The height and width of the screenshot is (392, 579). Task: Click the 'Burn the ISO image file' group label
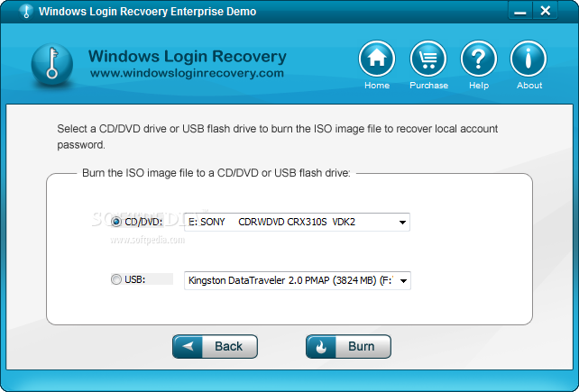(216, 173)
